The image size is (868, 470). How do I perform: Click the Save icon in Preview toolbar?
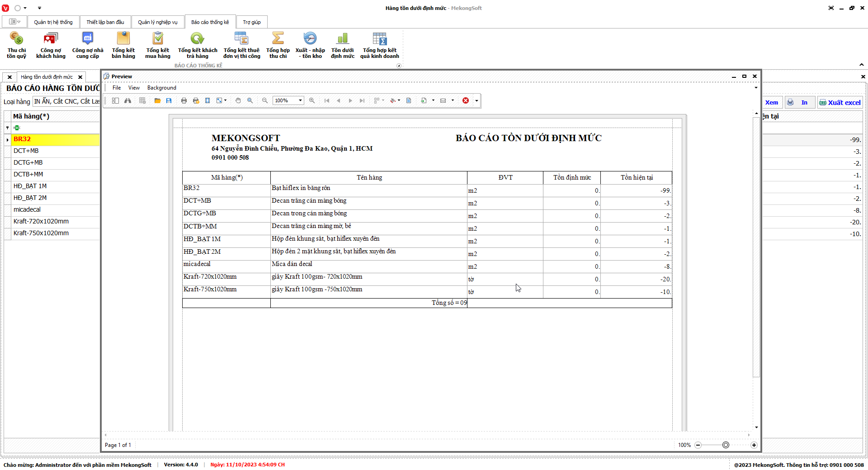pos(169,100)
